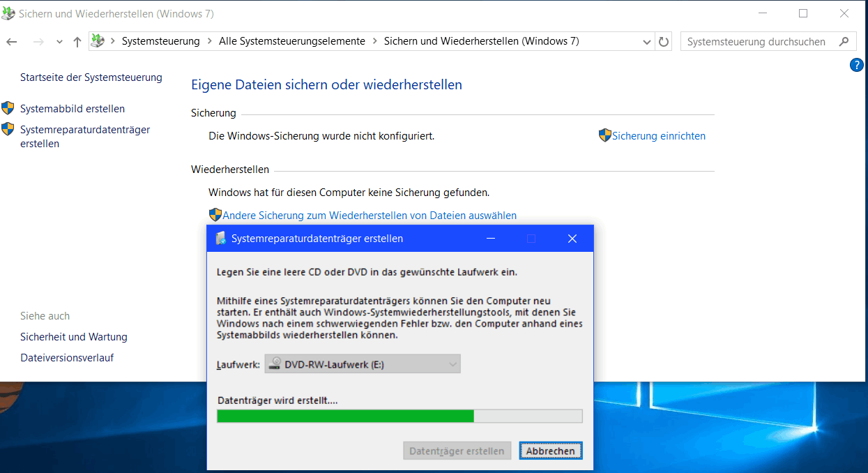Click the Eigene Dateien sichern oder wiederherstellen heading
Viewport: 868px width, 473px height.
(326, 85)
